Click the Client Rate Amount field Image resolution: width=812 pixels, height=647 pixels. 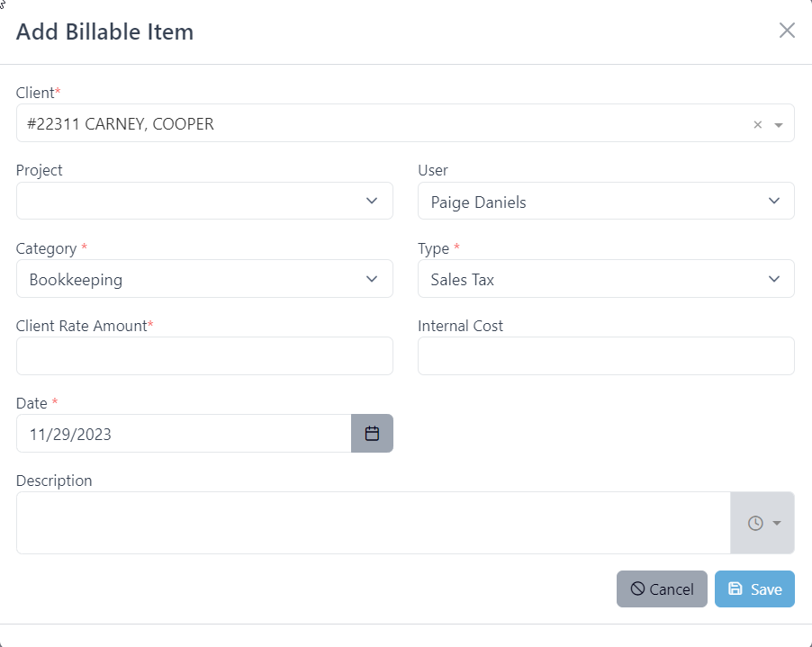[x=204, y=355]
